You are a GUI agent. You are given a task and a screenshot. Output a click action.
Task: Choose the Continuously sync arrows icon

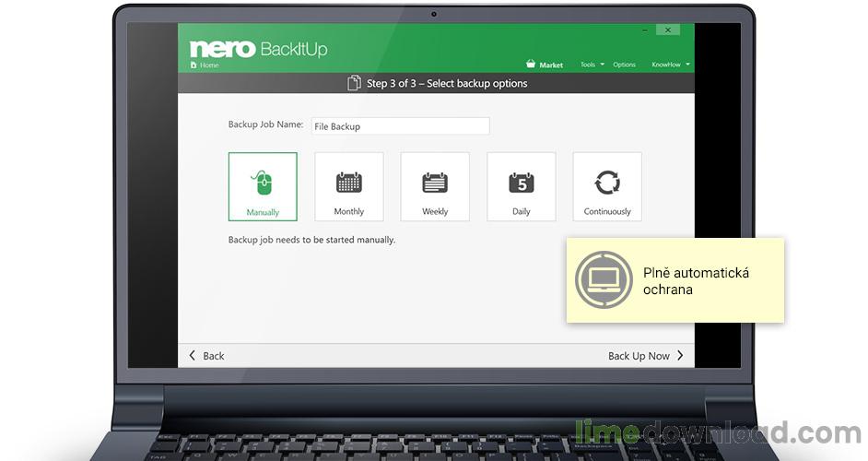[x=607, y=183]
